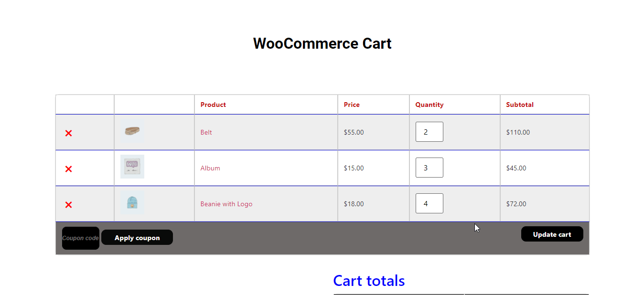Screen dimensions: 644x295
Task: Open the Belt product link
Action: [206, 132]
